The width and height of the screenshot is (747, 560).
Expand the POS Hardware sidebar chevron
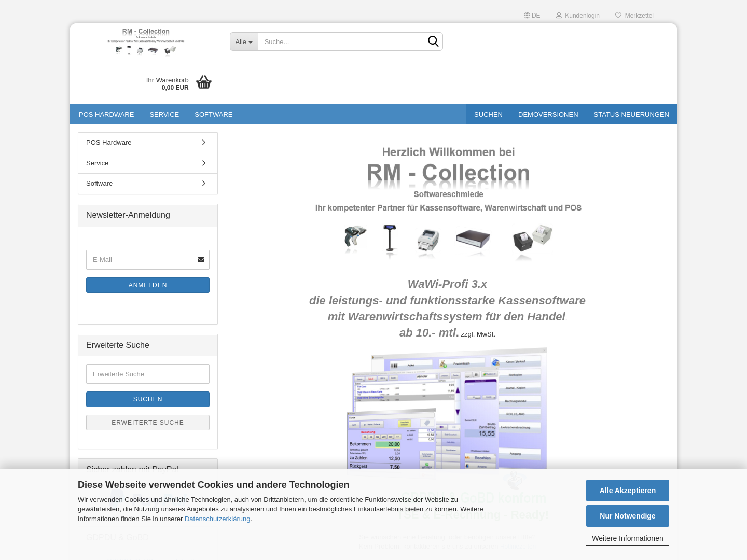point(204,143)
